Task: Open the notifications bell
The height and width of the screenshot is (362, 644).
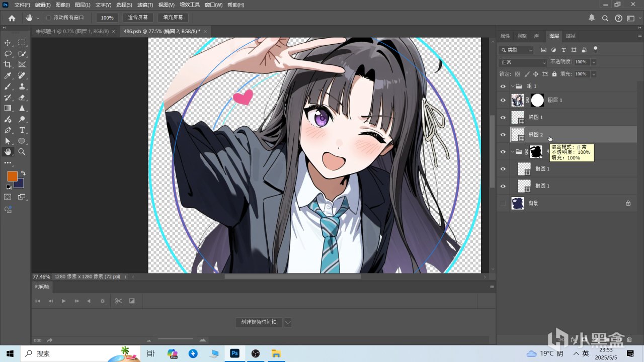Action: [x=592, y=18]
